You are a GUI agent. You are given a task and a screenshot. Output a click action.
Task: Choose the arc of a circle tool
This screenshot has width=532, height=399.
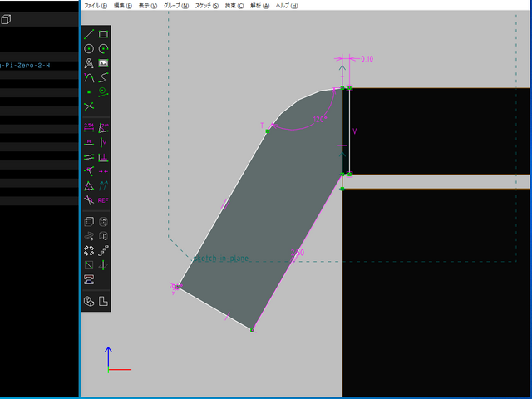click(103, 49)
